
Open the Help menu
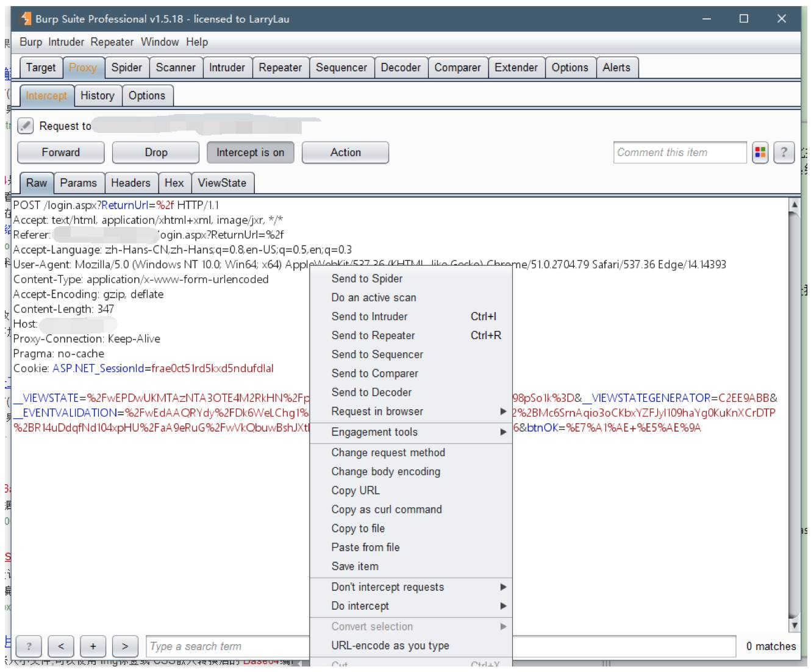[197, 42]
